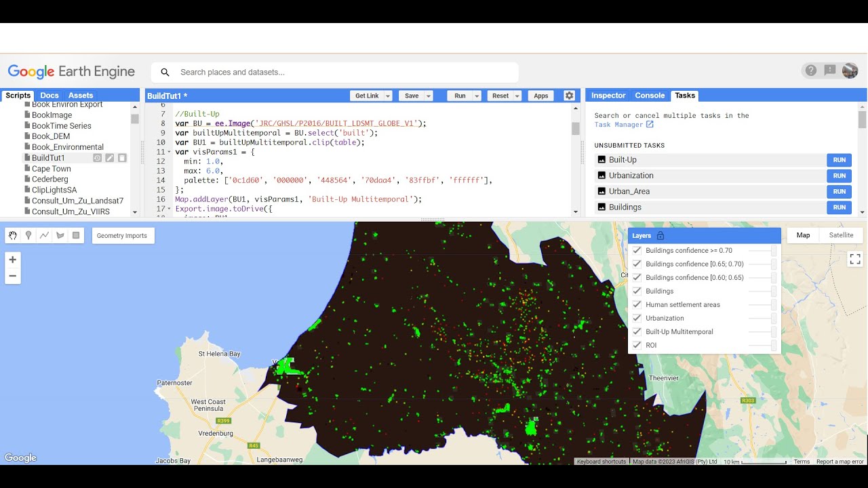This screenshot has width=868, height=488.
Task: Open the user account avatar
Action: click(x=850, y=70)
